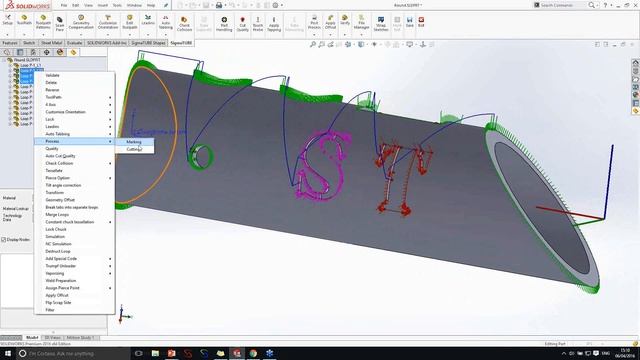Open the search command dropdown arrow
Screen dimensions: 640x360
tap(597, 5)
